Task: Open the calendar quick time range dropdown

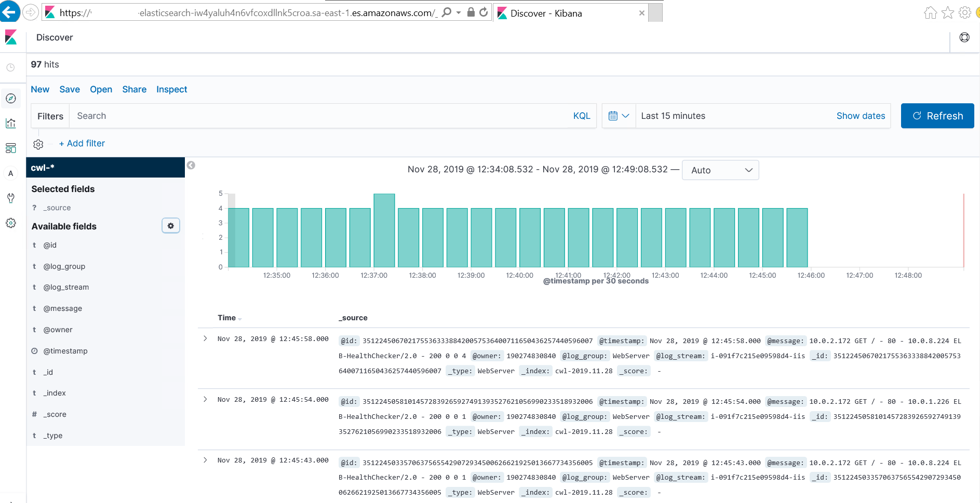Action: 619,116
